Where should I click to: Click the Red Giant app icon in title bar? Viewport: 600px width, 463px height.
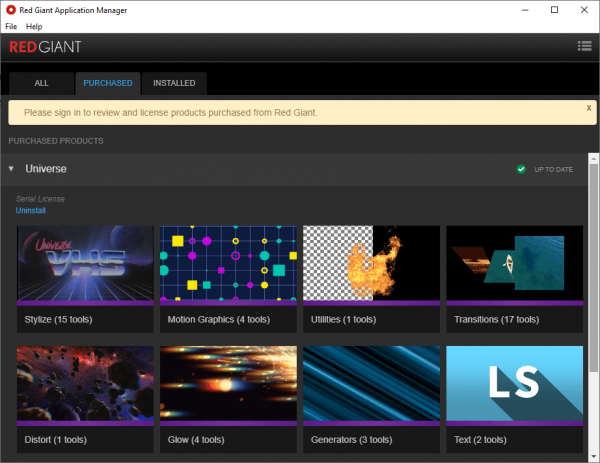(x=11, y=9)
